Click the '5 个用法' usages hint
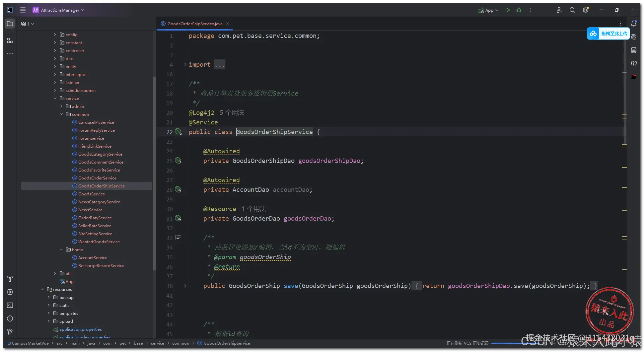 click(x=232, y=112)
